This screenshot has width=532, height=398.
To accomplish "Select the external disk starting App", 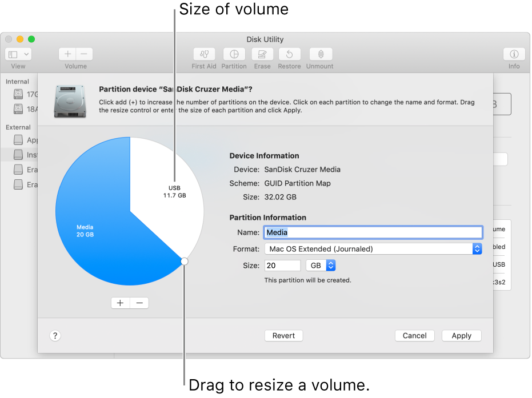I will point(26,140).
